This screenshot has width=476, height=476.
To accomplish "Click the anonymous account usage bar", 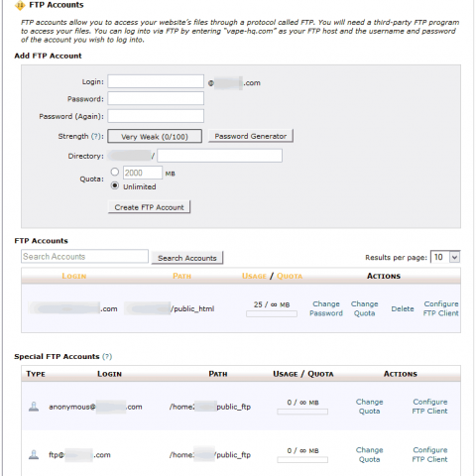I will click(x=302, y=412).
